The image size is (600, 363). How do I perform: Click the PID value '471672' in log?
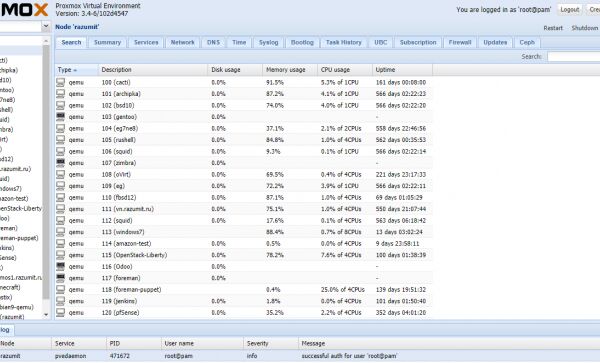[x=119, y=356]
